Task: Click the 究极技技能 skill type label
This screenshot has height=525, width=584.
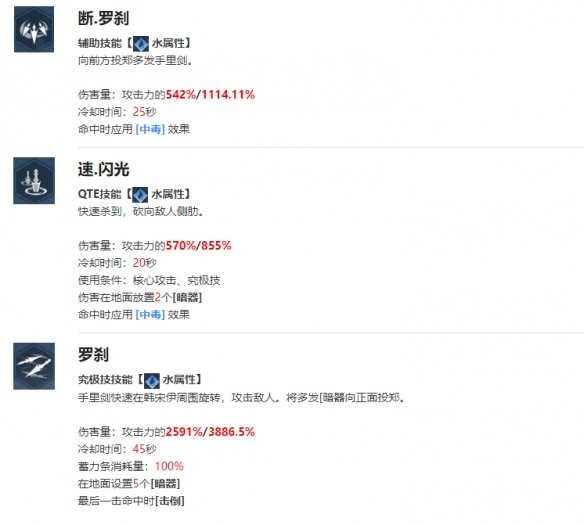Action: (x=105, y=380)
